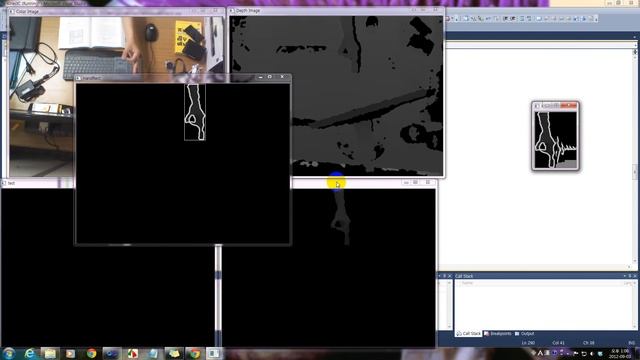
Task: Open Call Stack window position dropdown
Action: click(x=625, y=276)
